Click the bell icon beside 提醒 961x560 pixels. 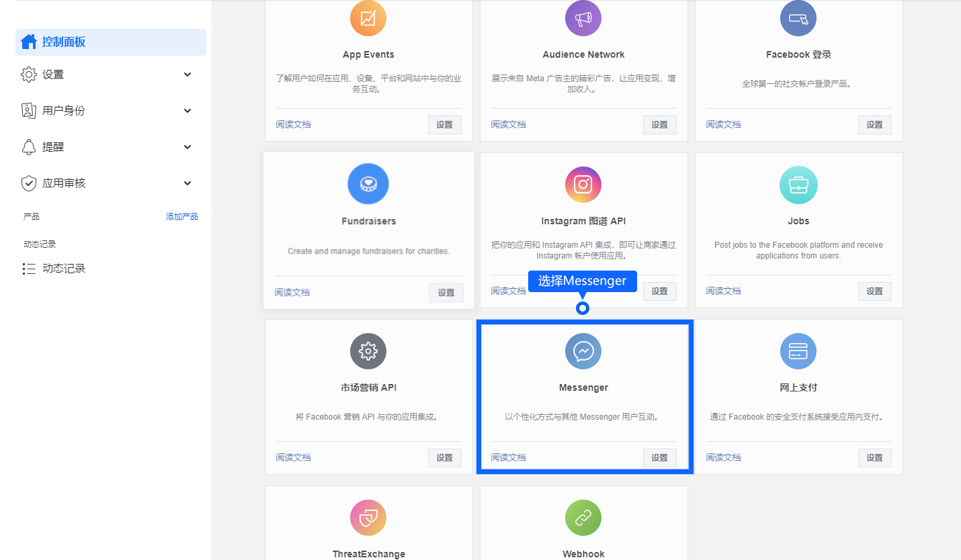pos(29,147)
